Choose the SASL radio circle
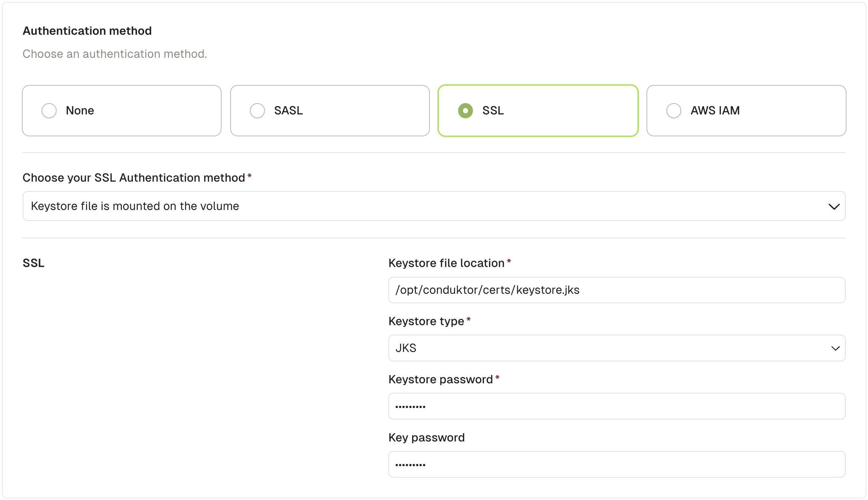This screenshot has height=500, width=868. [x=257, y=111]
